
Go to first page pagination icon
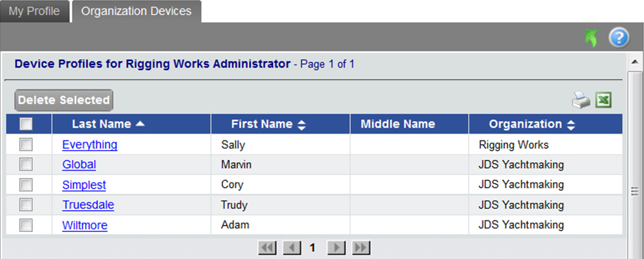[267, 247]
